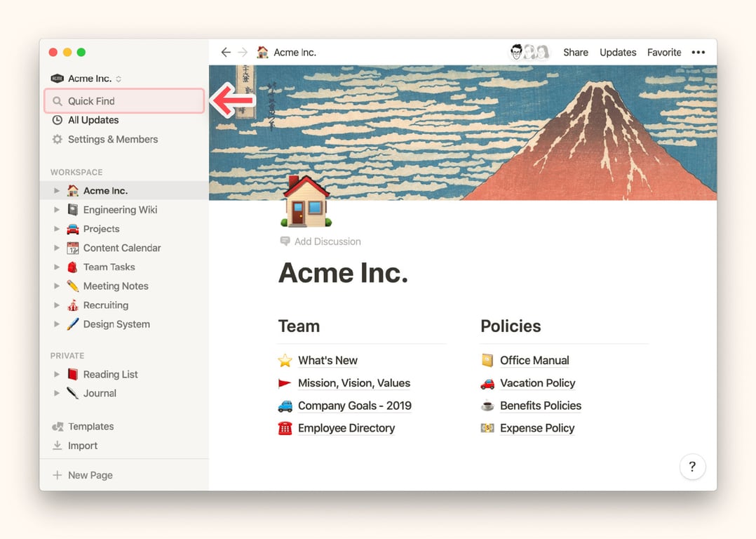Open Settings & Members
The height and width of the screenshot is (539, 756).
click(x=112, y=139)
